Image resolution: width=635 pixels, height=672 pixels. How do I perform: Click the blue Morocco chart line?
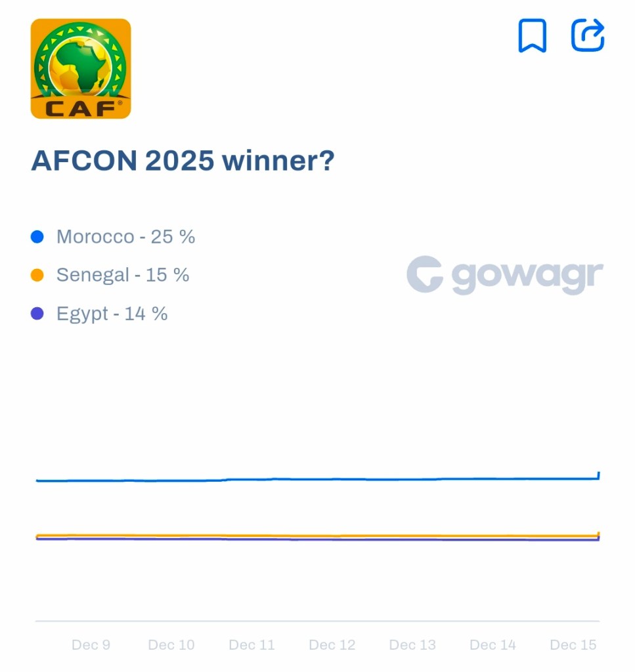tap(315, 479)
